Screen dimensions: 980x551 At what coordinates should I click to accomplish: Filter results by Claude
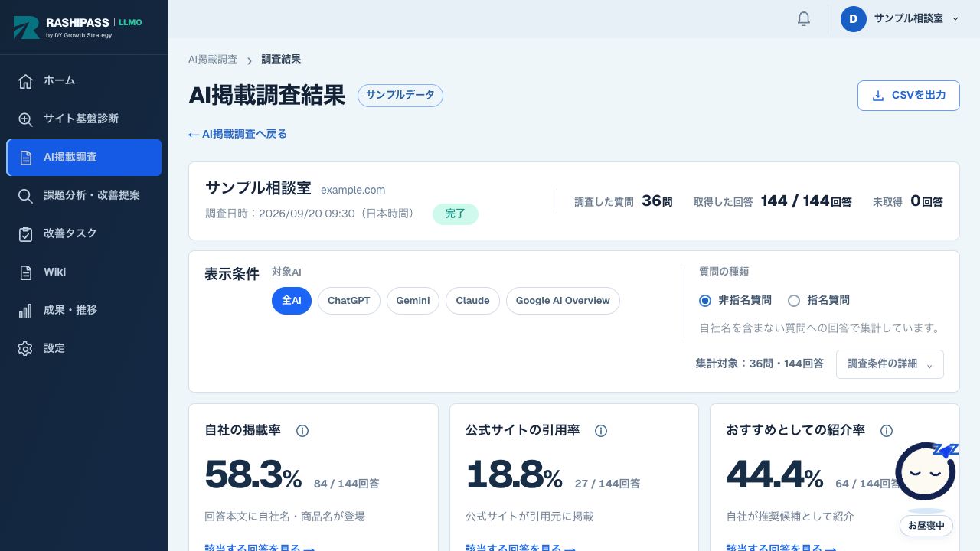472,301
